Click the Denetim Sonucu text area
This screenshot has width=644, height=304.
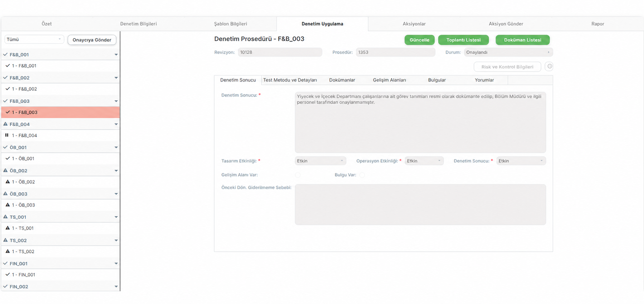[420, 122]
